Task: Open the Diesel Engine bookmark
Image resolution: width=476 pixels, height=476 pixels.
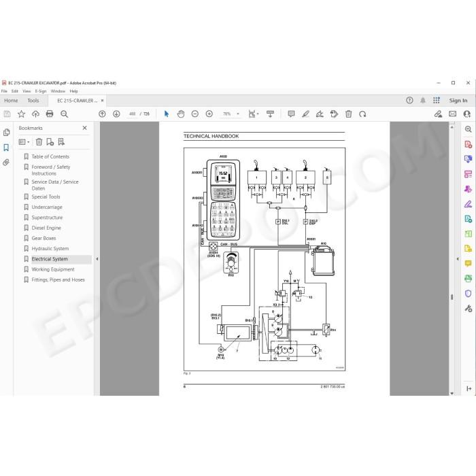Action: 46,228
